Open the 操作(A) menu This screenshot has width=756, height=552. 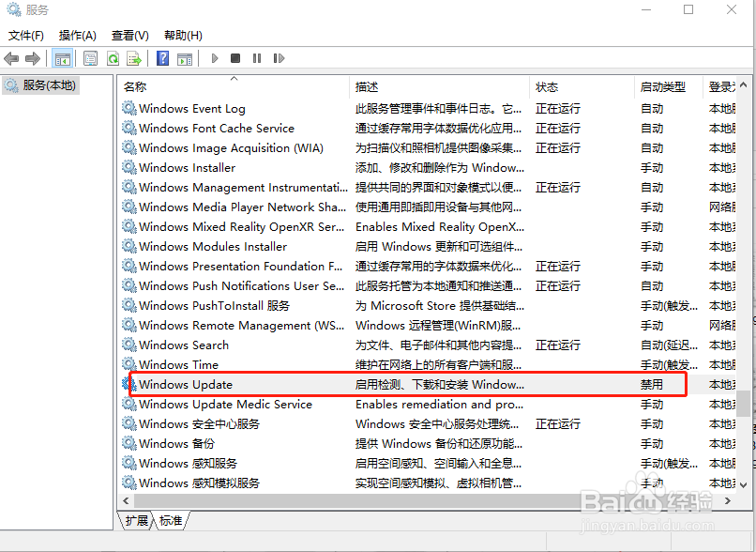pos(78,36)
